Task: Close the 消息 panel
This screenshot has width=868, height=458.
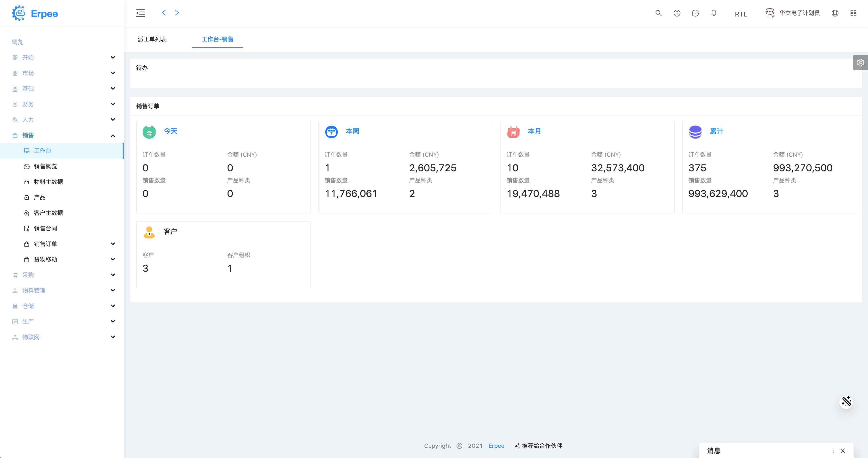Action: pos(842,450)
